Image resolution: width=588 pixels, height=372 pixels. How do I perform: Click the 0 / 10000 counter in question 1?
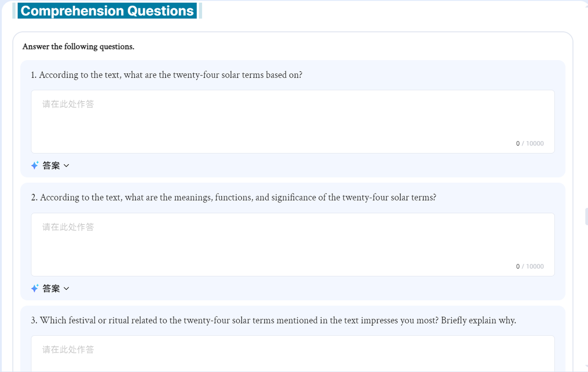[x=530, y=143]
